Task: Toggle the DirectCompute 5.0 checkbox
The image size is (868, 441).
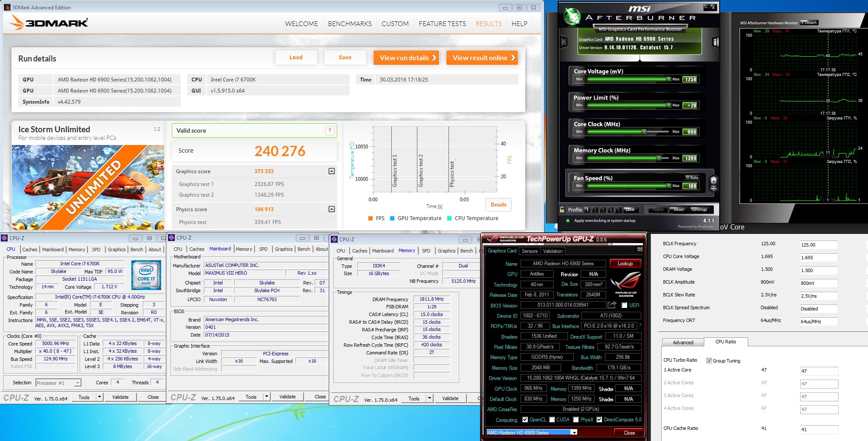Action: (599, 420)
